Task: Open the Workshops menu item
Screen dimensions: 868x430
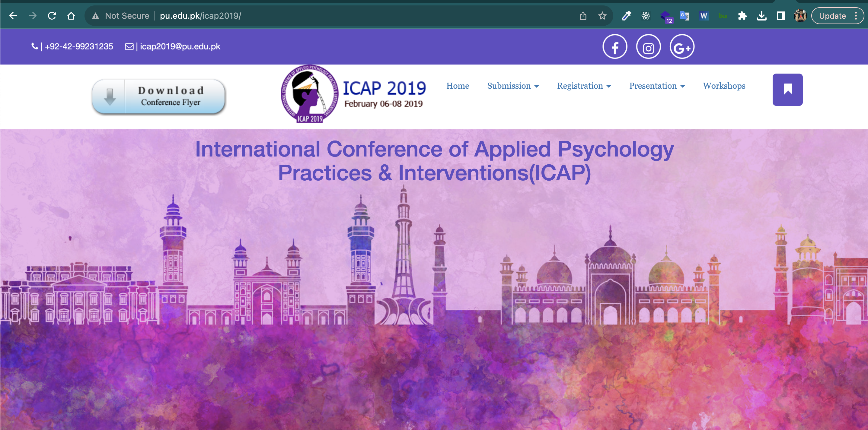Action: [x=724, y=86]
